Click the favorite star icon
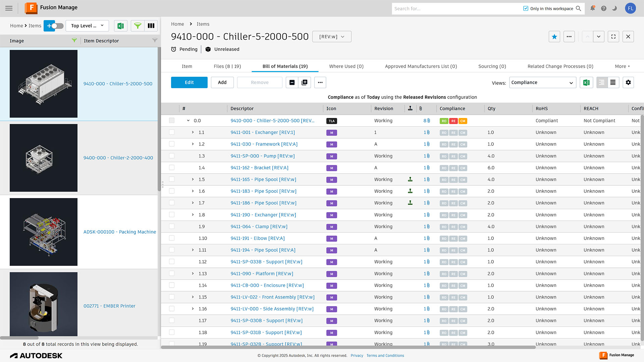The width and height of the screenshot is (644, 362). tap(554, 37)
